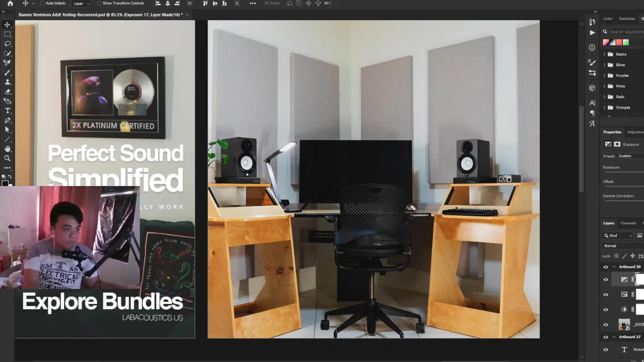
Task: Open the Brush Settings panel icon
Action: (592, 62)
